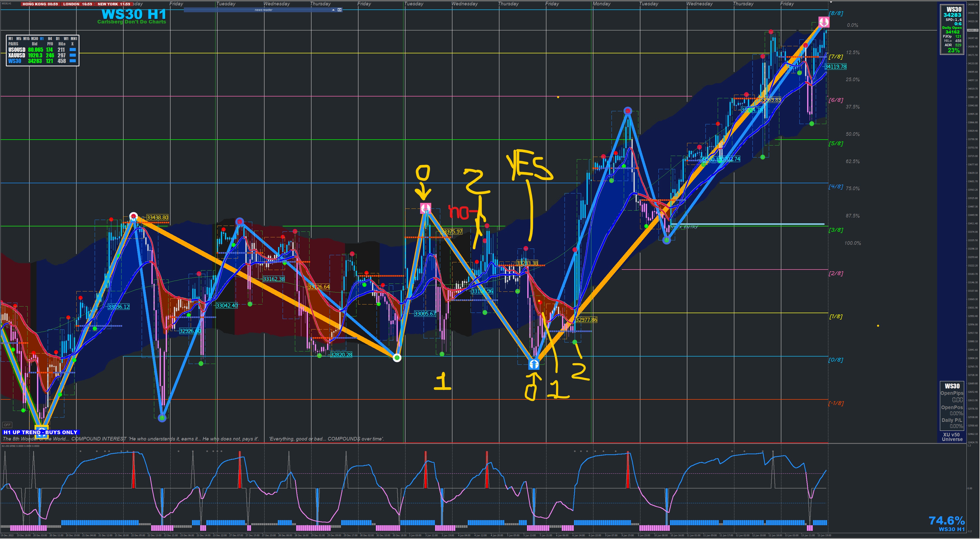Click the pink down-arrow marker above 33375.97

point(425,208)
